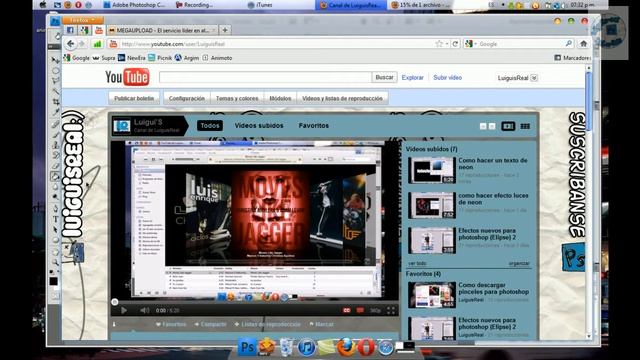This screenshot has width=640, height=360.
Task: Select Photoshop Move tool behind browser
Action: (x=55, y=60)
